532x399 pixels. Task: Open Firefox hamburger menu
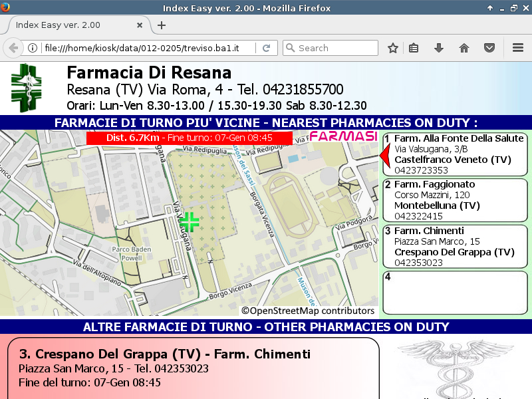(x=518, y=48)
